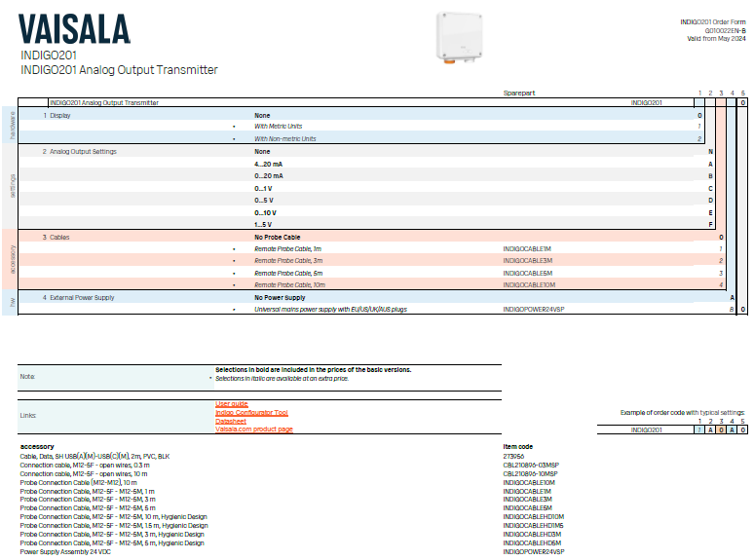Click the INDIGO201 transmitter product image
754x560 pixels.
[x=459, y=38]
